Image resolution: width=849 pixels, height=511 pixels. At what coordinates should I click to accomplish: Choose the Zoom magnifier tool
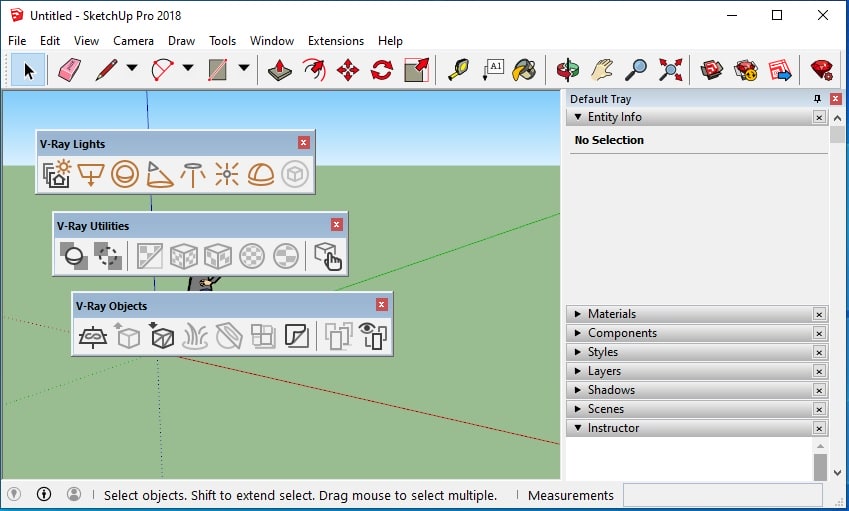[636, 70]
